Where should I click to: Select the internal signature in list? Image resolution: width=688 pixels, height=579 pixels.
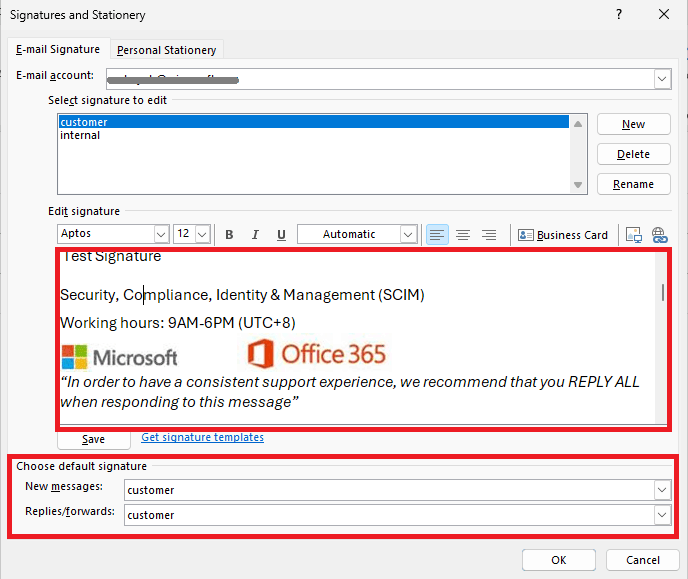tap(314, 135)
